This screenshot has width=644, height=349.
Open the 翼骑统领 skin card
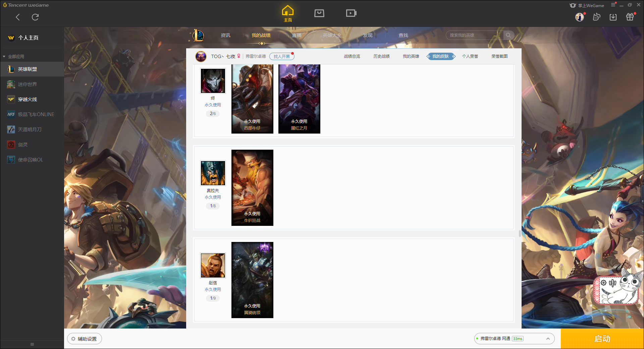point(252,280)
